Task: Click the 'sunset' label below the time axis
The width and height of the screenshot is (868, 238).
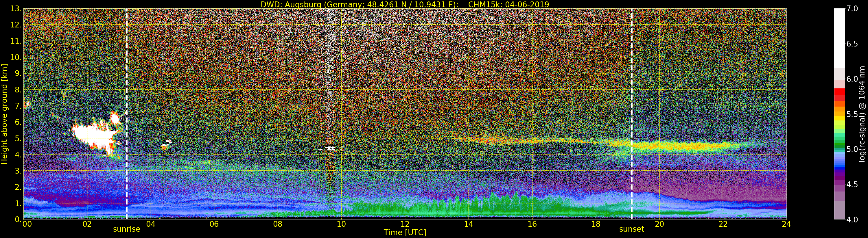Action: (631, 229)
